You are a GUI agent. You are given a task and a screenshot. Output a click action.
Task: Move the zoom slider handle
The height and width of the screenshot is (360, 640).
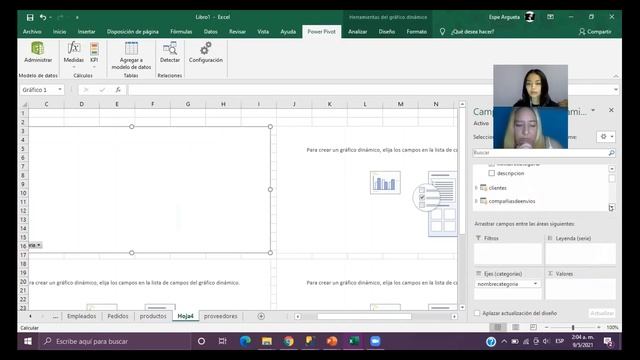tap(573, 327)
